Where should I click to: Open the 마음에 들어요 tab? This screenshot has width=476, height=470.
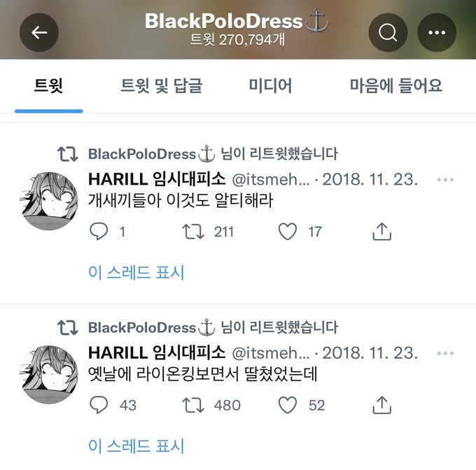tap(396, 85)
